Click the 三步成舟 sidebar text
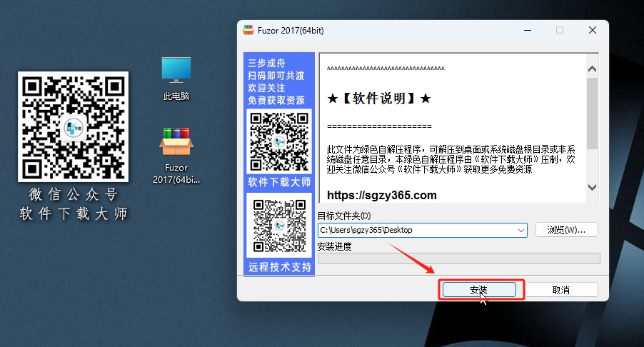This screenshot has width=644, height=347. coord(266,63)
